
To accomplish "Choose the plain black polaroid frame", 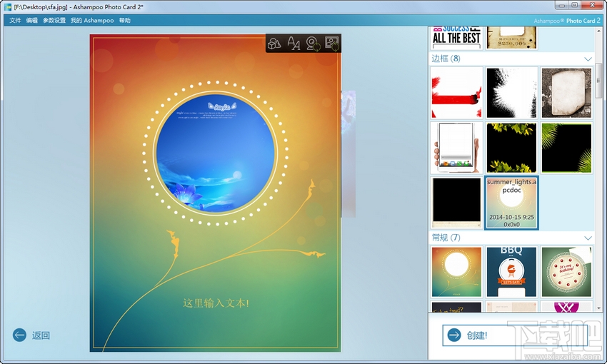I will pos(456,203).
